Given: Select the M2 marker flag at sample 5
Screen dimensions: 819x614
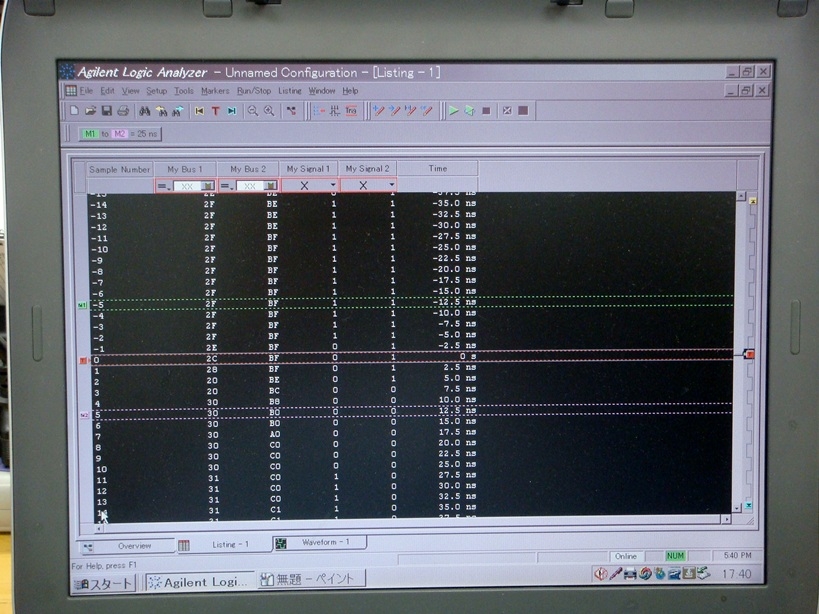Looking at the screenshot, I should (x=84, y=416).
